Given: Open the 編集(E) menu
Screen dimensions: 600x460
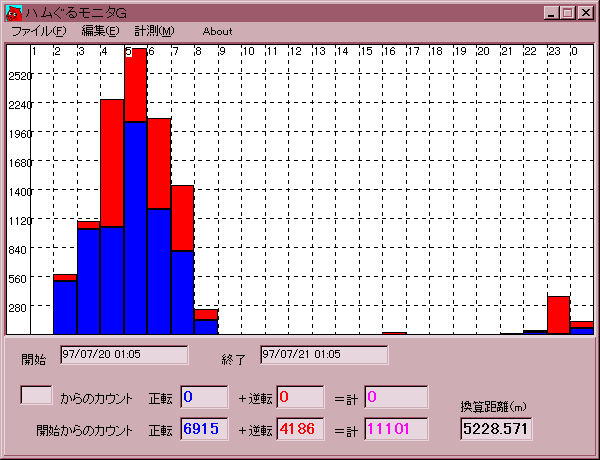Looking at the screenshot, I should [100, 31].
